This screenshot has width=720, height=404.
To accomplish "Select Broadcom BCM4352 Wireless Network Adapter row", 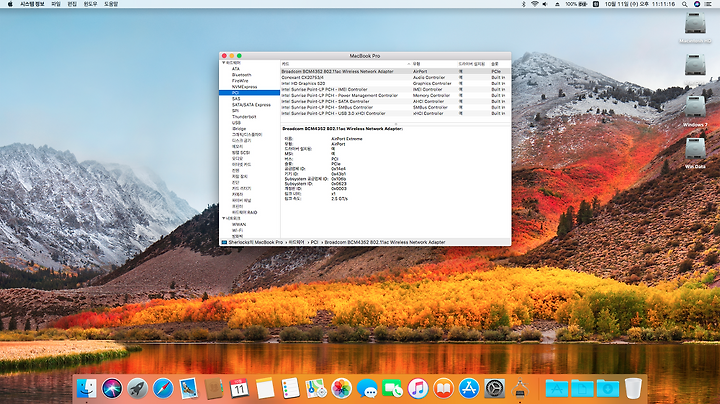I will 395,72.
